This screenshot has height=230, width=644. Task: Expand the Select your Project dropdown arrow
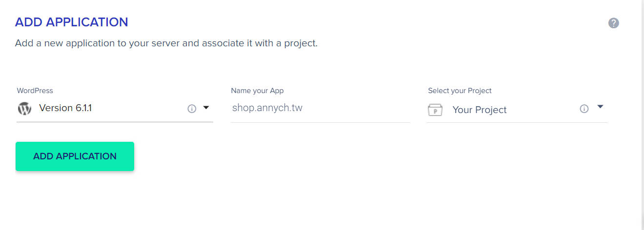601,107
